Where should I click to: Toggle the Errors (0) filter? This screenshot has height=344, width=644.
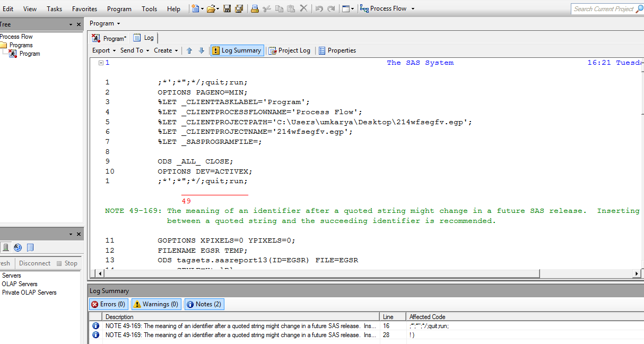[x=108, y=304]
